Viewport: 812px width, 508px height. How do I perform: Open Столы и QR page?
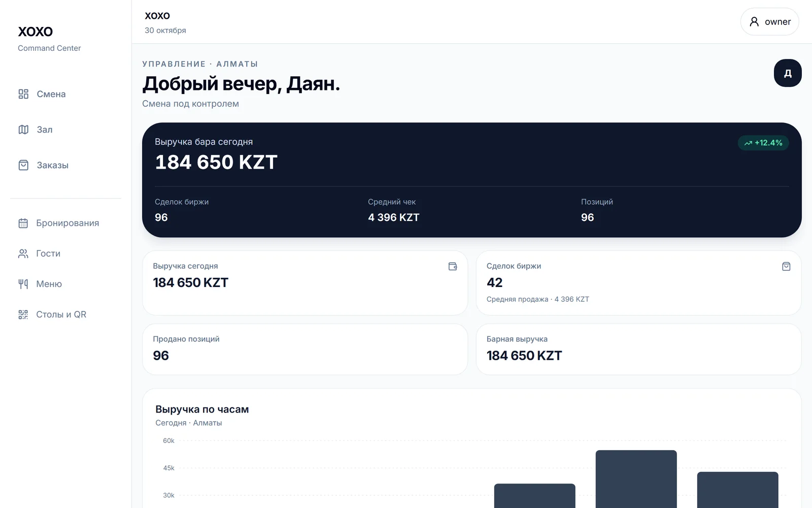pyautogui.click(x=66, y=314)
